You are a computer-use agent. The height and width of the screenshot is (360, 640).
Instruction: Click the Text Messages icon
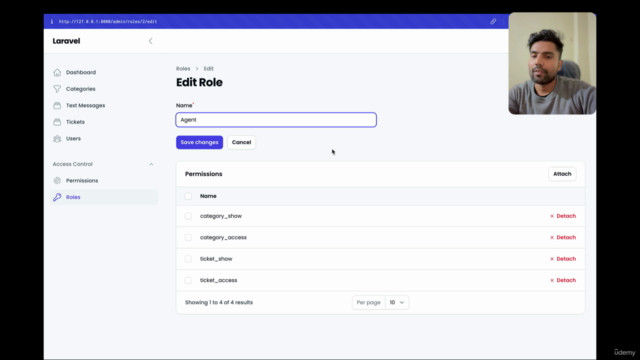click(x=57, y=105)
